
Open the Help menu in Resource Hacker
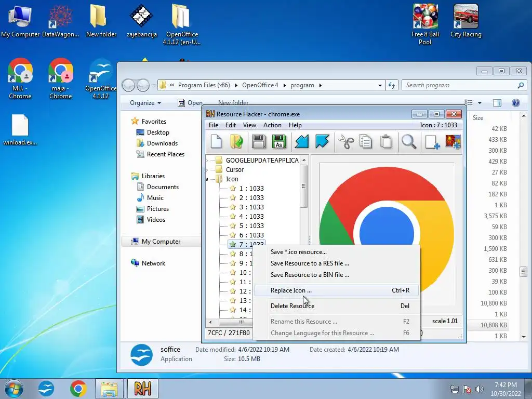pos(295,125)
